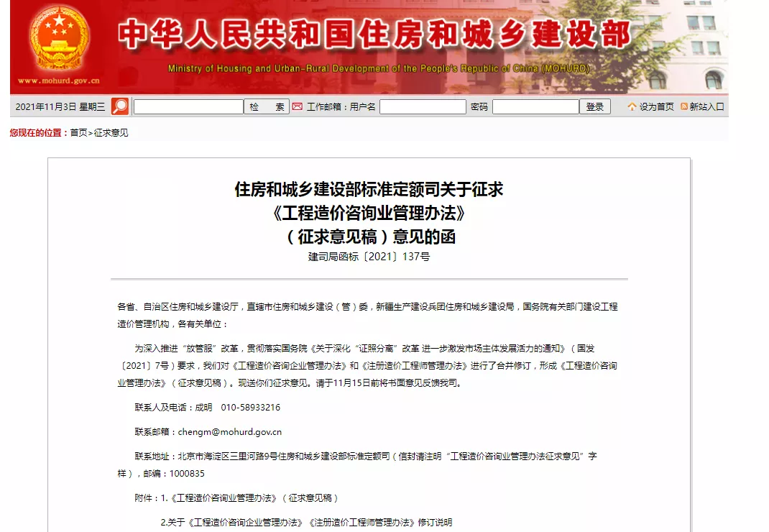
Task: Focus the 用户名 username field
Action: 423,107
